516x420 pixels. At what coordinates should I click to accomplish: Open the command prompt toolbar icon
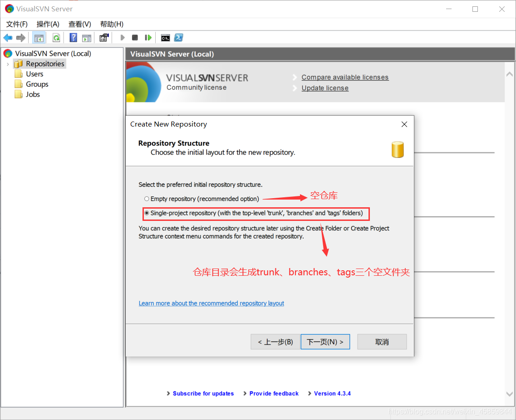(166, 38)
